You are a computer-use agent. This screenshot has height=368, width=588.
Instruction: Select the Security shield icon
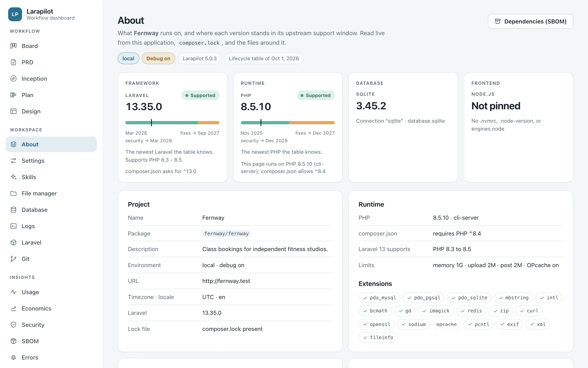point(13,325)
